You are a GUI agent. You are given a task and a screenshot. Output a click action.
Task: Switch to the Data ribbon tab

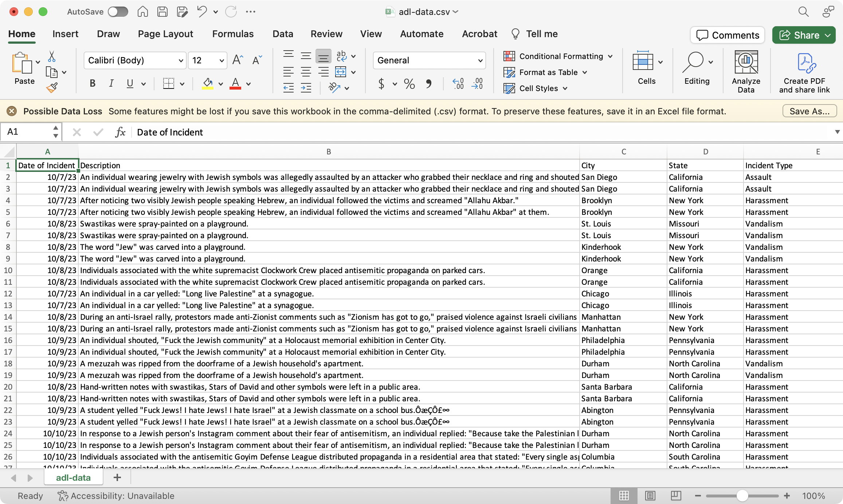pyautogui.click(x=283, y=34)
